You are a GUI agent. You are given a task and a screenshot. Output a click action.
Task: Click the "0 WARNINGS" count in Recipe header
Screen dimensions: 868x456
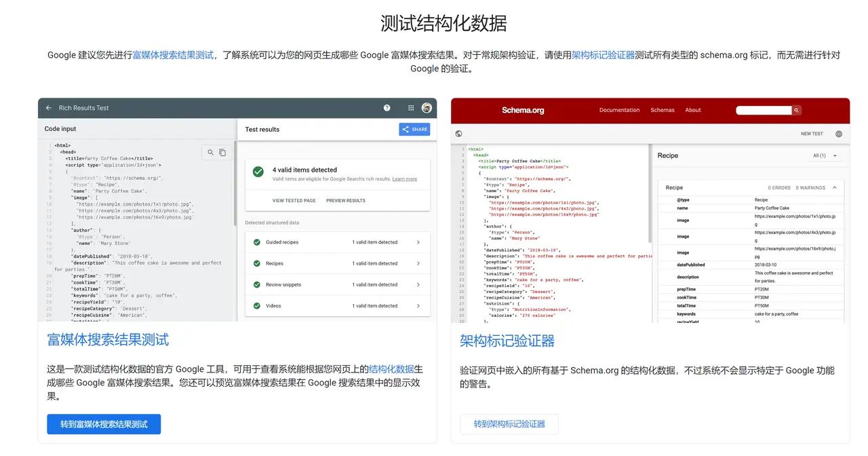click(810, 188)
